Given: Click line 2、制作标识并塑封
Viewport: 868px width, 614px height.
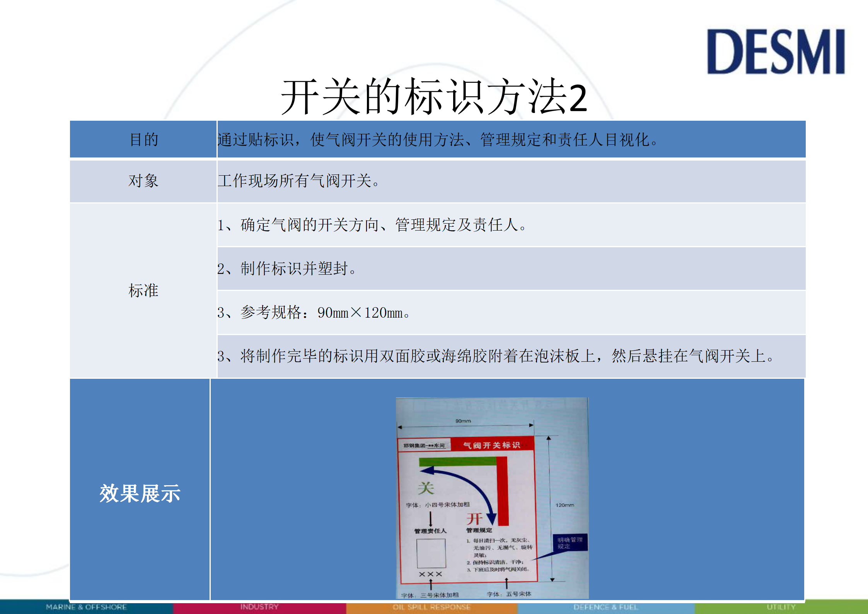Looking at the screenshot, I should click(286, 269).
